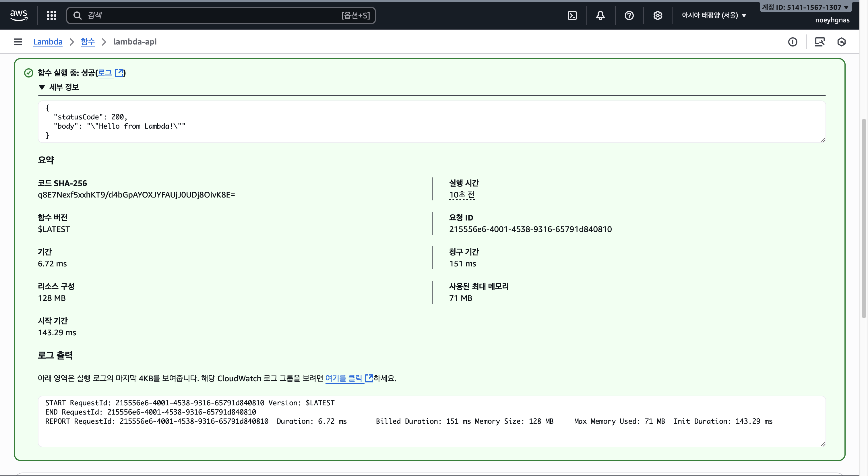
Task: Go to Lambda breadcrumb link
Action: pyautogui.click(x=48, y=42)
